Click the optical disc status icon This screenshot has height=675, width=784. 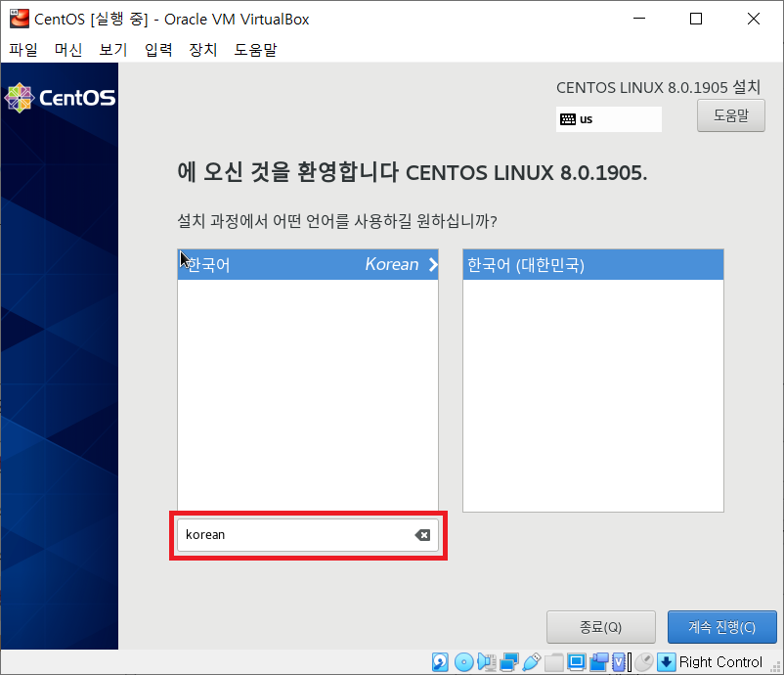464,662
